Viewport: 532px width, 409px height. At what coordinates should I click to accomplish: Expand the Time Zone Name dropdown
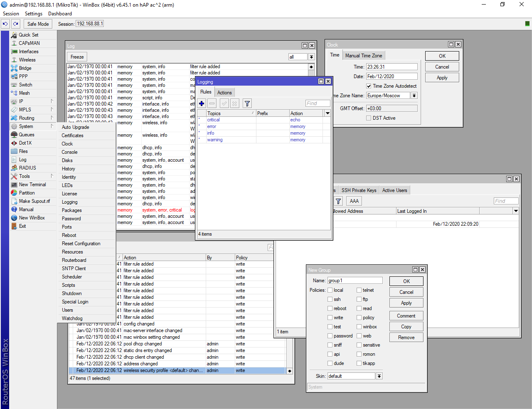414,96
